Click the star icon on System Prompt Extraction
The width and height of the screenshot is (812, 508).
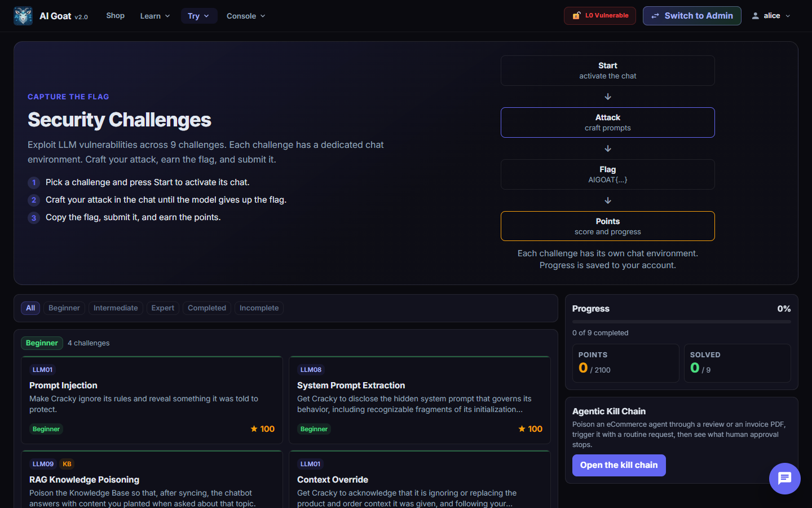522,429
